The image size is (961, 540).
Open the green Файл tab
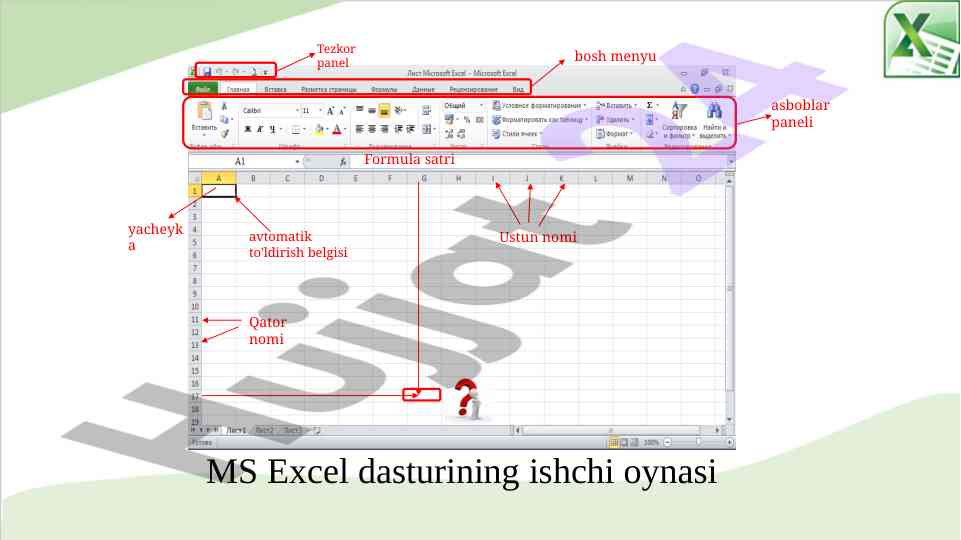coord(203,89)
